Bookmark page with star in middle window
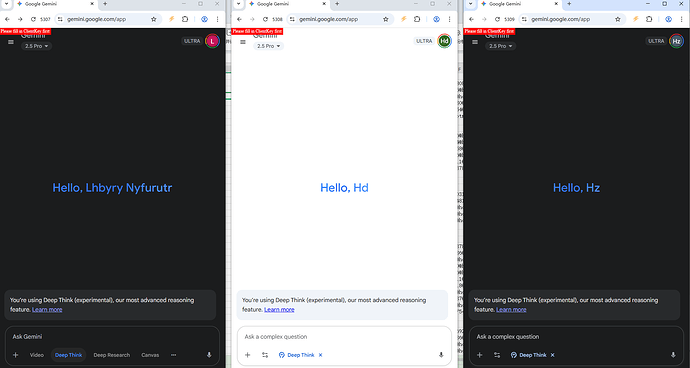Screen dimensions: 690x368 click(x=386, y=19)
